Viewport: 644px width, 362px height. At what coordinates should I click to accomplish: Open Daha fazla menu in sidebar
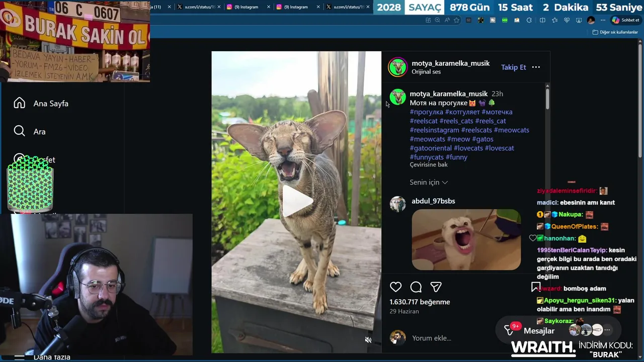click(x=52, y=357)
